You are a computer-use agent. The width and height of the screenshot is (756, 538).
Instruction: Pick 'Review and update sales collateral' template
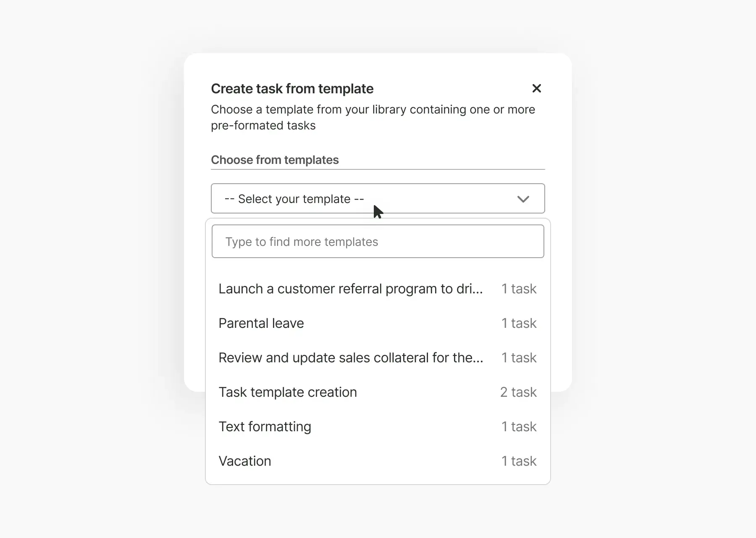pyautogui.click(x=351, y=358)
